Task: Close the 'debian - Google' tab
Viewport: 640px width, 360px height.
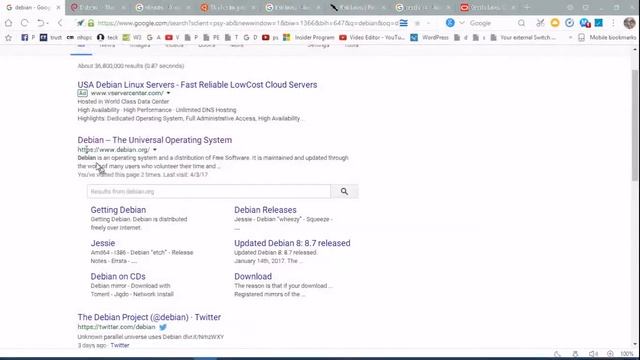Action: click(58, 7)
